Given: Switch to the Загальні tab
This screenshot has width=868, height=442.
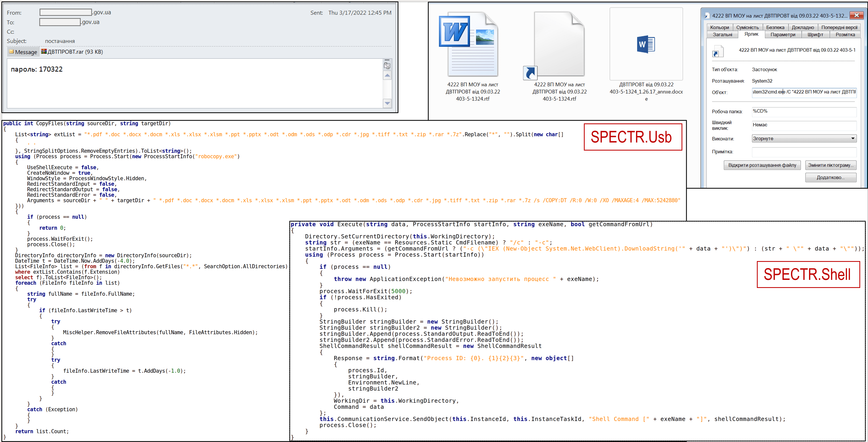Looking at the screenshot, I should pos(722,35).
